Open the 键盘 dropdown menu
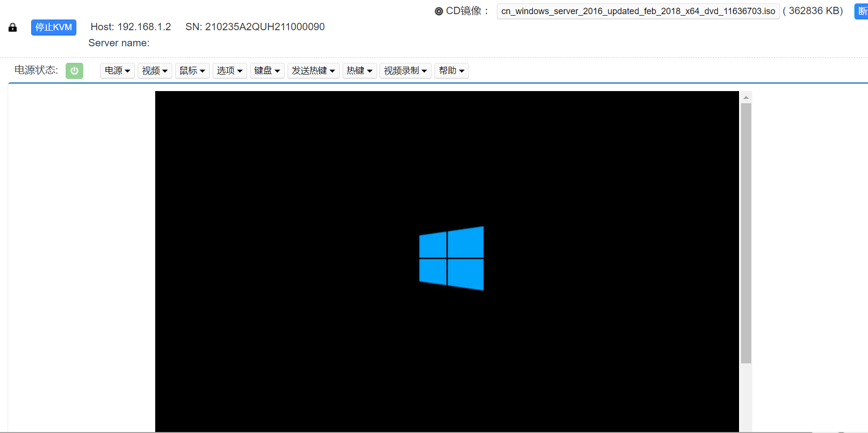The image size is (868, 433). point(267,71)
